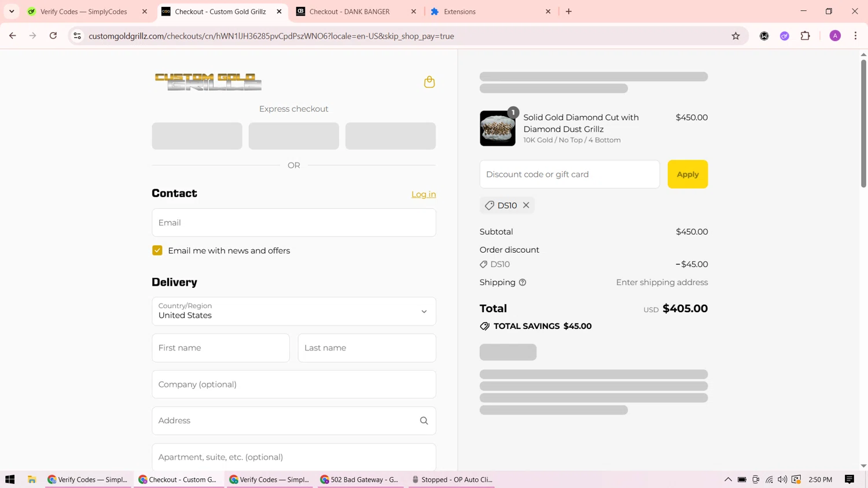
Task: Focus the First name field
Action: (x=220, y=348)
